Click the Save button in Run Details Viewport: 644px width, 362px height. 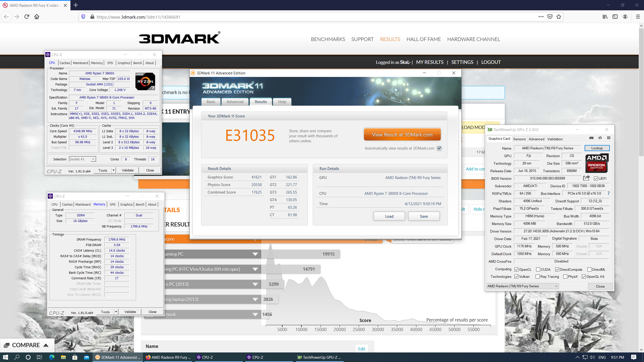(x=424, y=216)
